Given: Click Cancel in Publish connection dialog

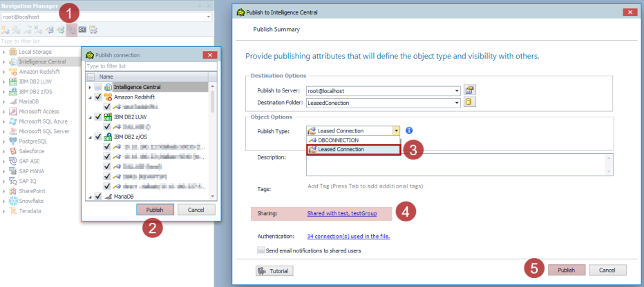Looking at the screenshot, I should (x=196, y=210).
